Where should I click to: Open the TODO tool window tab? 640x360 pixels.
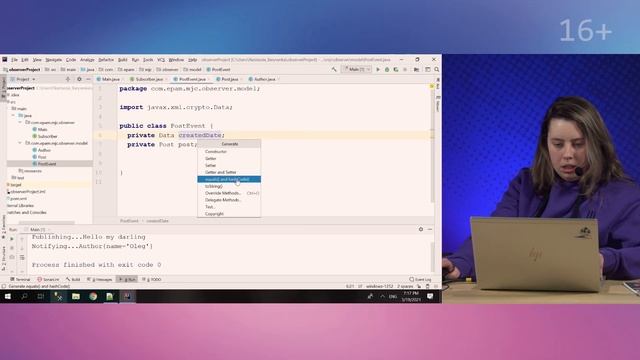[151, 280]
